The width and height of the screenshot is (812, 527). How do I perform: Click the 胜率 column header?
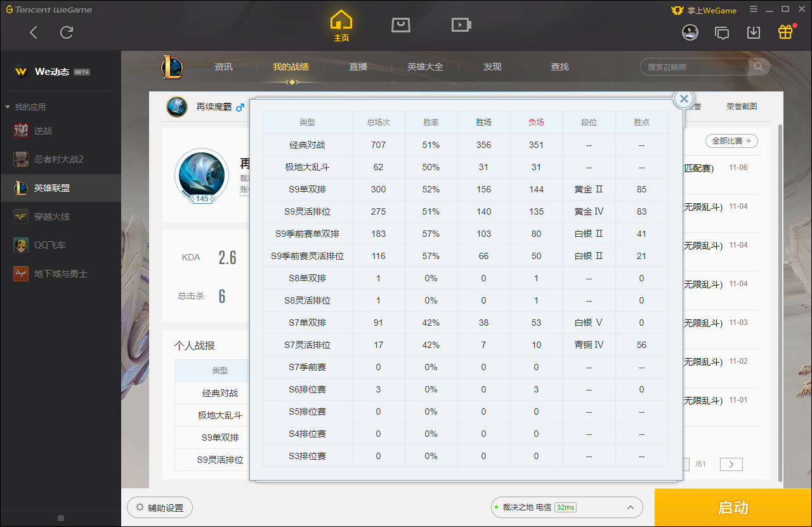tap(431, 123)
